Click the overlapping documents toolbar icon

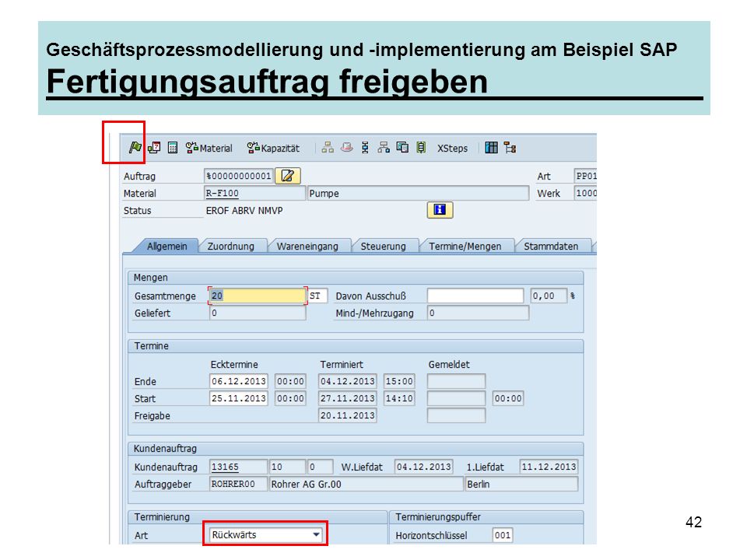pos(402,148)
